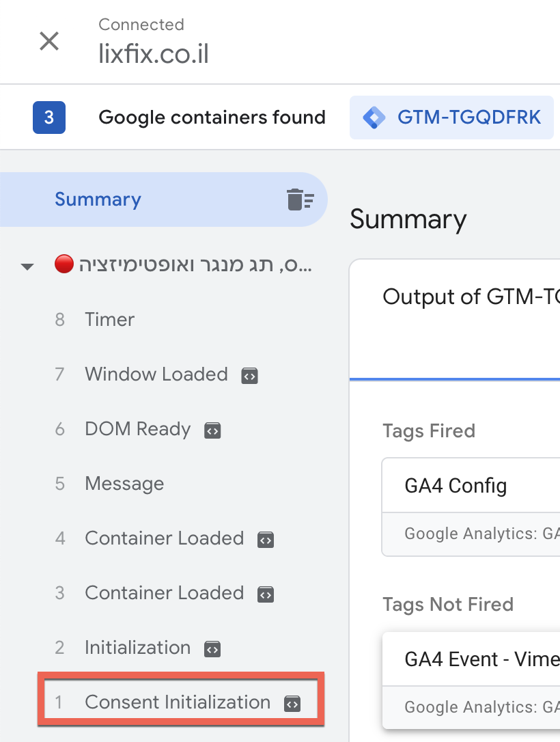Click the Summary page heading
Screen dimensions: 560x742
[x=408, y=220]
